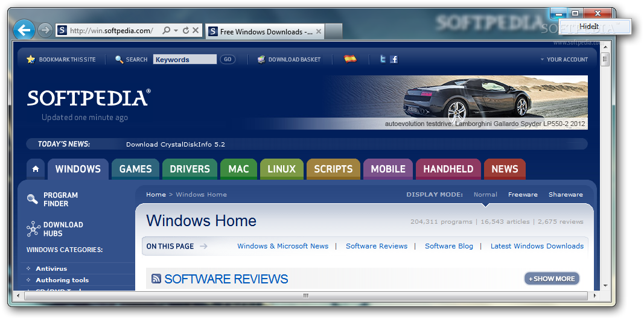Set display mode to Freeware
Viewport: 644px width, 319px height.
[x=523, y=195]
